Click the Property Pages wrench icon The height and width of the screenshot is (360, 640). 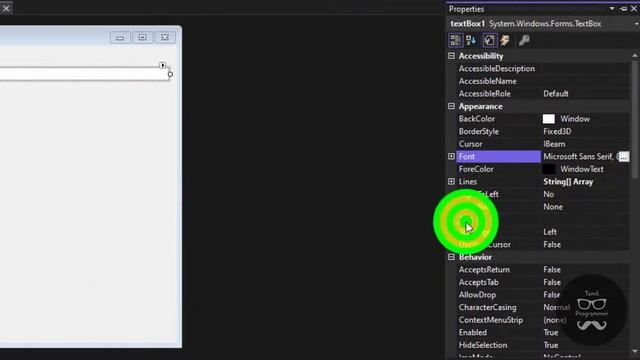[x=524, y=40]
